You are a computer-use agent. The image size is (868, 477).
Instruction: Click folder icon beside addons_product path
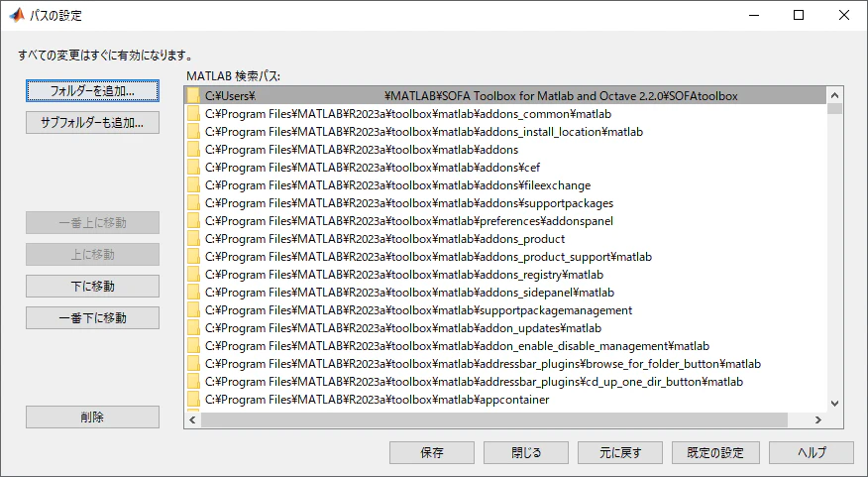(193, 239)
